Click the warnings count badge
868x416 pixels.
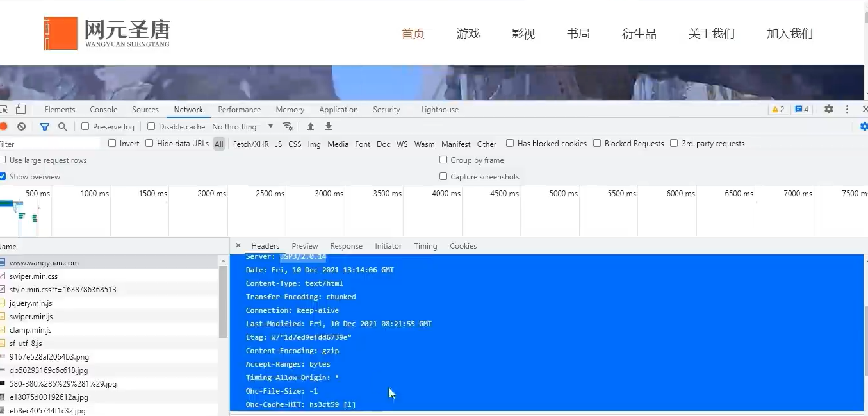coord(778,110)
